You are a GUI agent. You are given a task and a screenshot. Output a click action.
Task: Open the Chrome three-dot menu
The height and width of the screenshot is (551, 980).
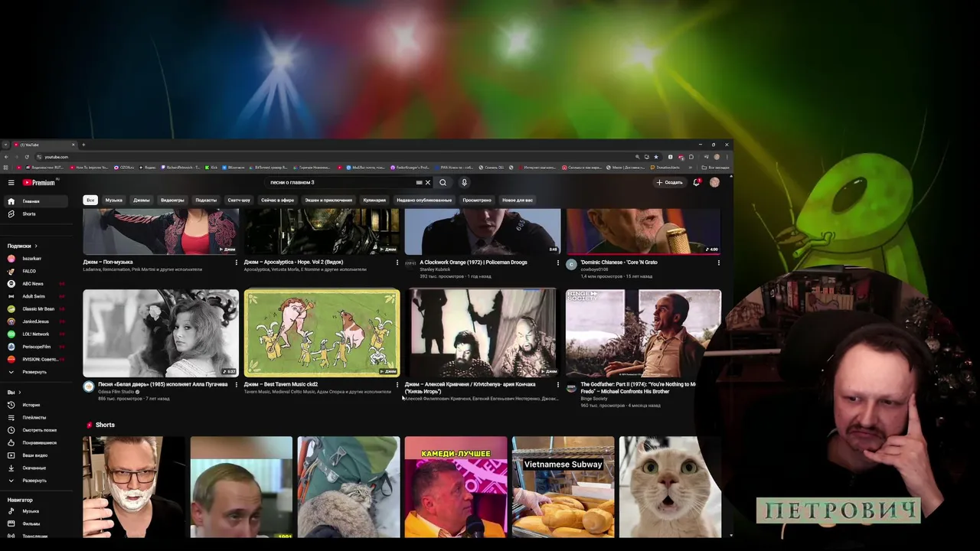coord(727,157)
